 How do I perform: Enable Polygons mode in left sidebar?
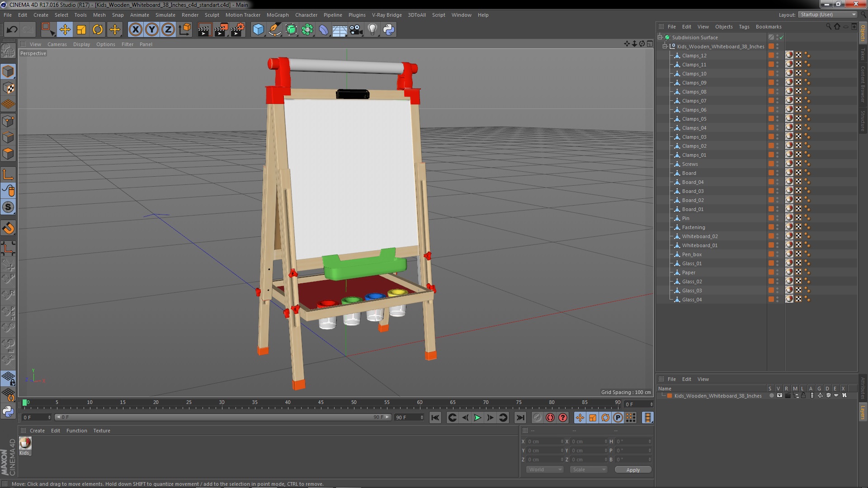(8, 154)
